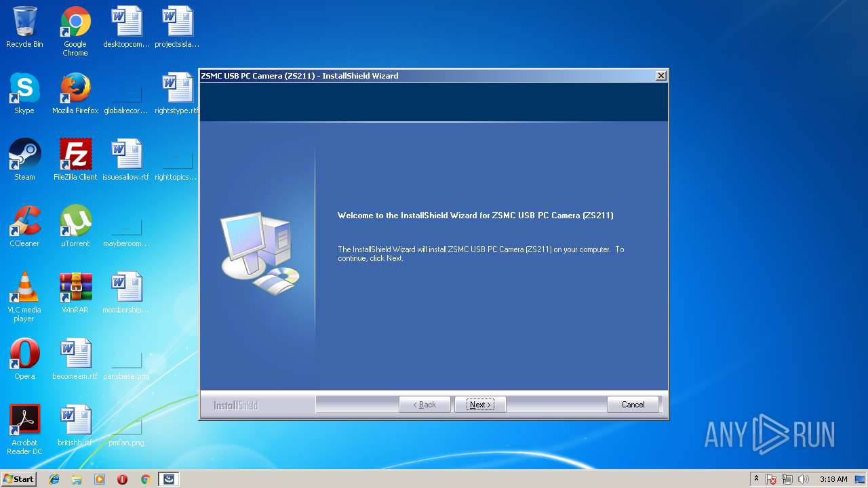Open the Windows Start menu
The height and width of the screenshot is (488, 868).
[18, 479]
